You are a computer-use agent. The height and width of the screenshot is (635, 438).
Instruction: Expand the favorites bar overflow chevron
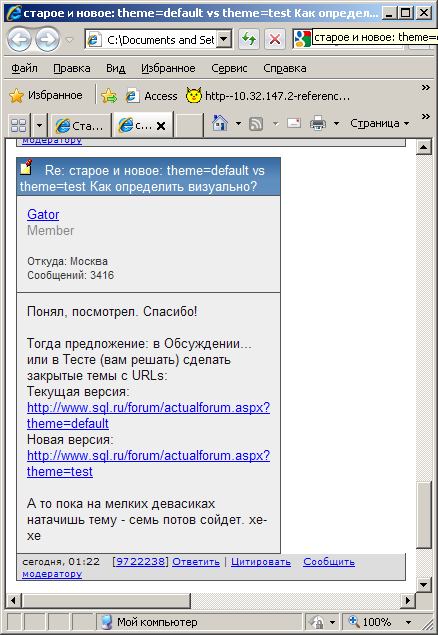[425, 87]
